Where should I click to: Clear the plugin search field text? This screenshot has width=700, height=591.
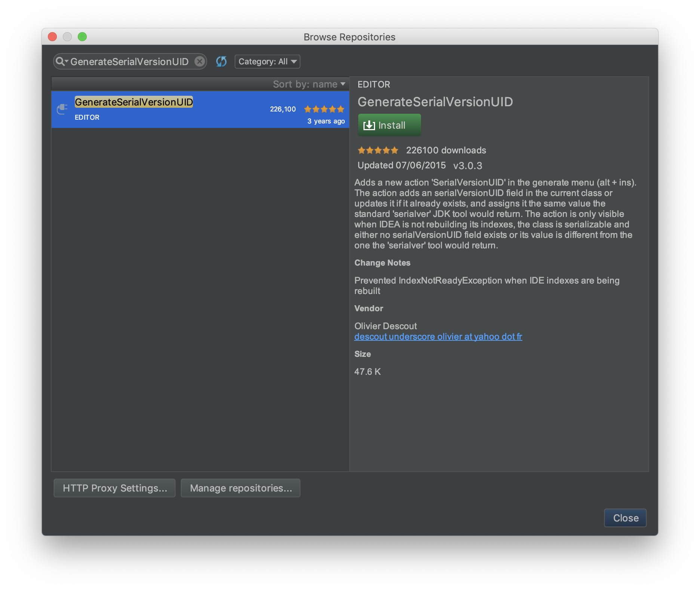pyautogui.click(x=200, y=61)
